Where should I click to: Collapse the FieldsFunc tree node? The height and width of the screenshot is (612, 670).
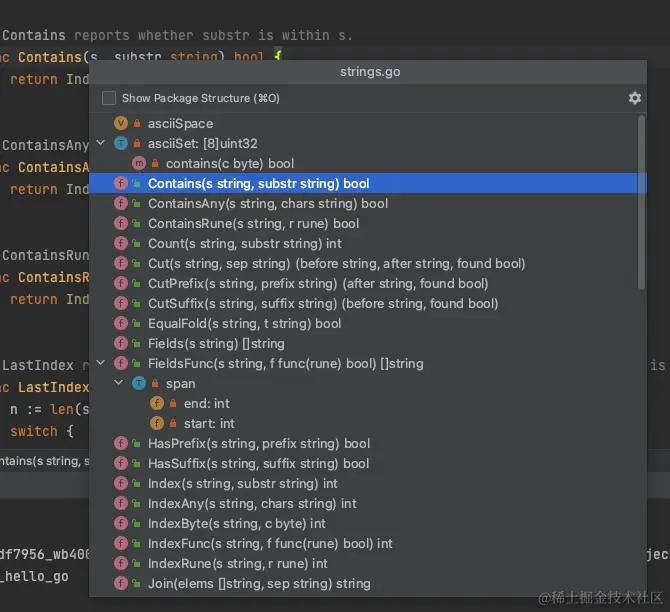point(100,363)
